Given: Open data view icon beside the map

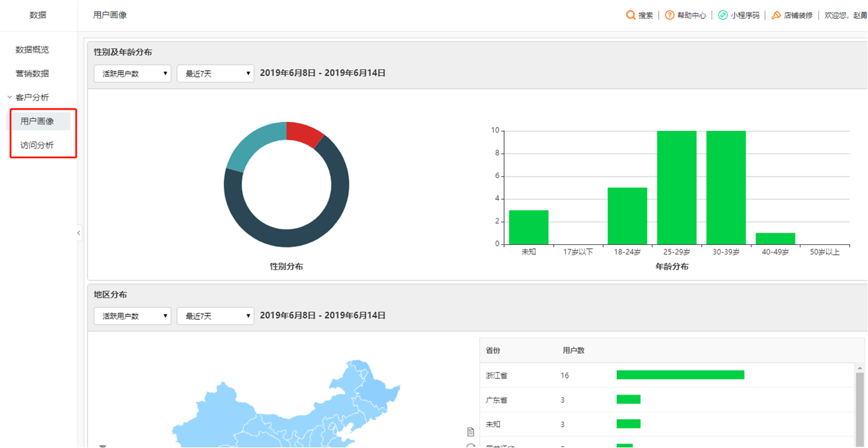Looking at the screenshot, I should pos(471,431).
